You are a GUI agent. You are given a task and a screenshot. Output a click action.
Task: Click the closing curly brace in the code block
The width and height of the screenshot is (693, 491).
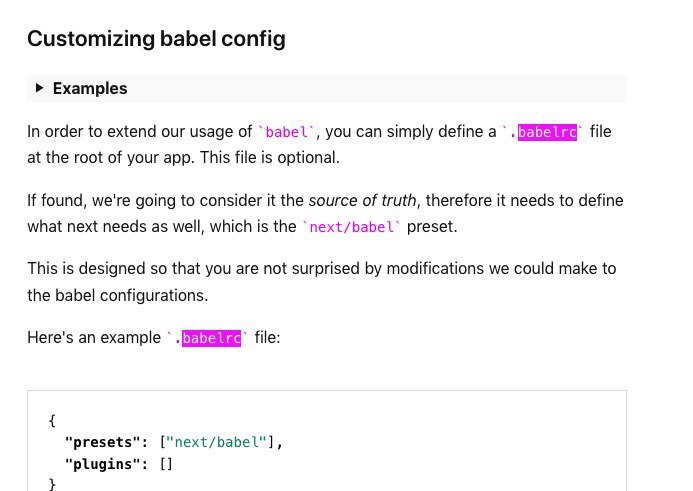tap(52, 485)
